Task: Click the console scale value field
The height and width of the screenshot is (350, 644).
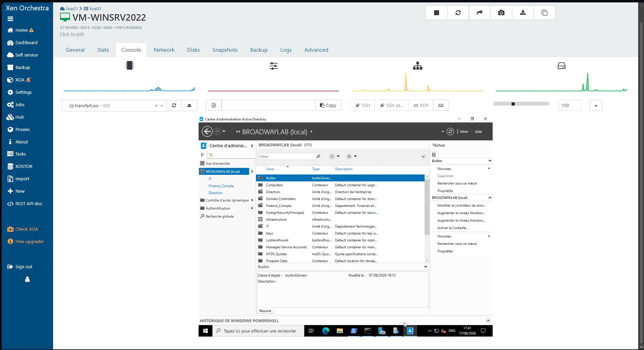Action: [x=569, y=106]
